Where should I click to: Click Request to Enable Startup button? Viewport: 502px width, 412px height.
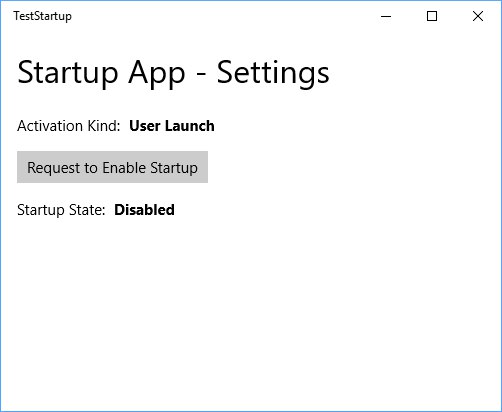click(x=112, y=167)
